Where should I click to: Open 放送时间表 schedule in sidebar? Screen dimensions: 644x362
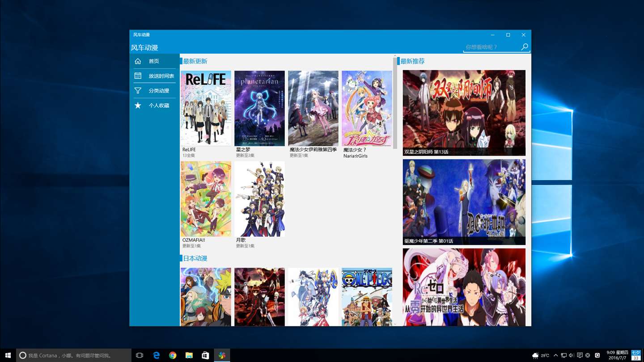click(154, 76)
